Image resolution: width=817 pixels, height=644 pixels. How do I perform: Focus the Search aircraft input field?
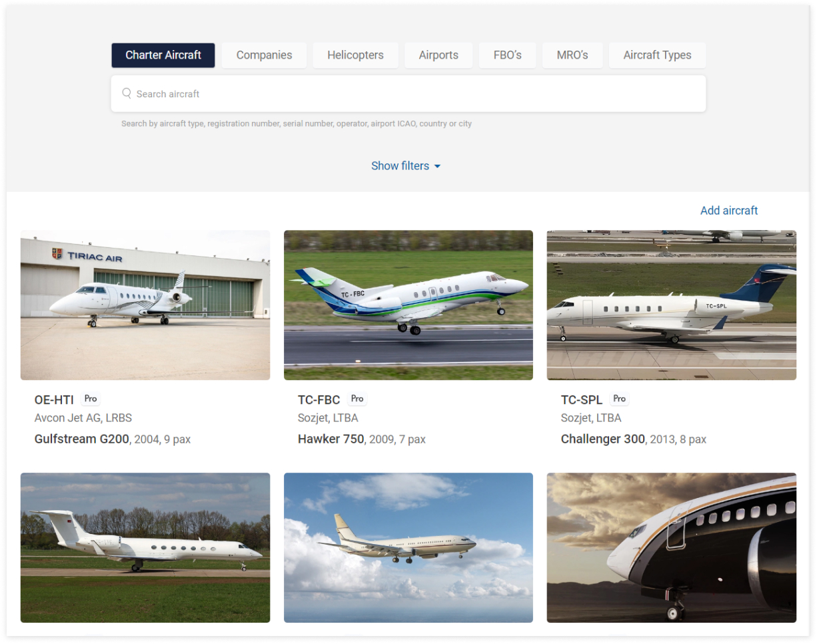pos(408,93)
